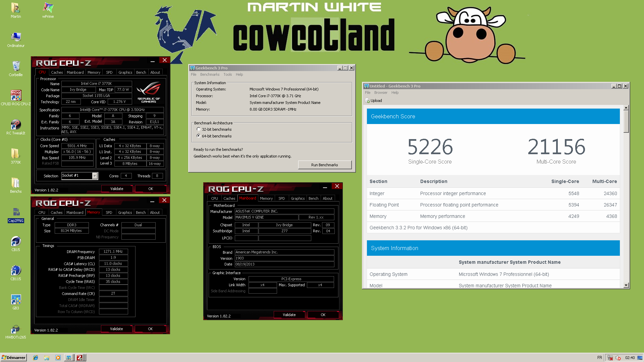
Task: Click Validate in Memory CPU-Z window
Action: click(116, 329)
